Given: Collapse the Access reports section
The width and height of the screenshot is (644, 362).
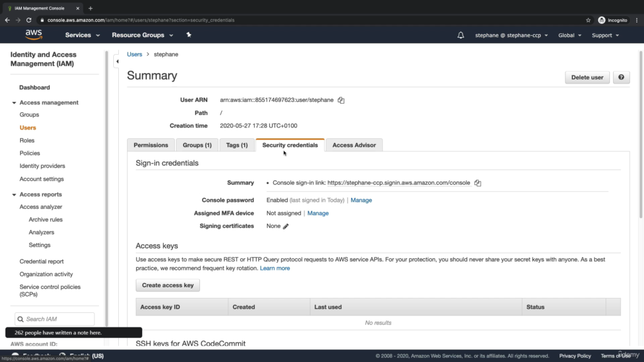Looking at the screenshot, I should click(x=15, y=194).
